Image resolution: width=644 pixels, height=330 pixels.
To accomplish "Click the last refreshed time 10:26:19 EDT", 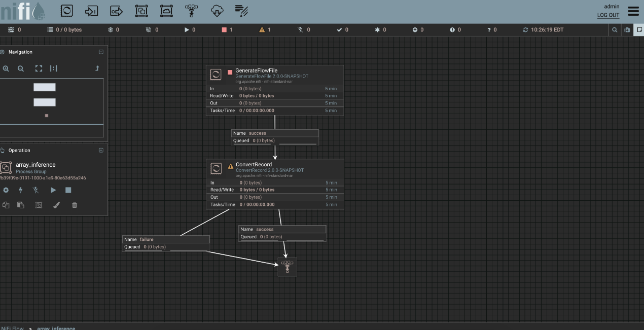I will (547, 30).
